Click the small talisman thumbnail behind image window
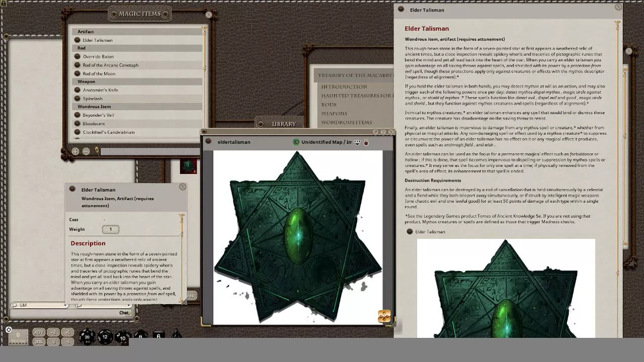Screen dimensions: 644x362 (x=189, y=166)
